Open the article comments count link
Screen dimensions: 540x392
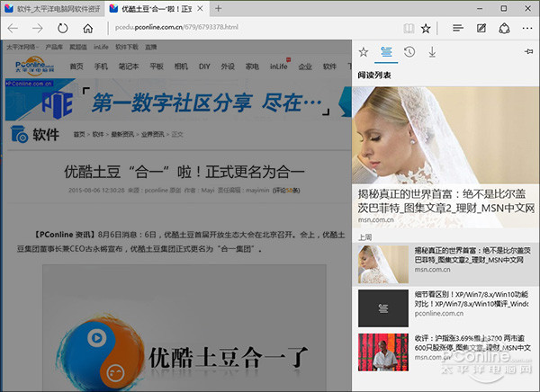[286, 191]
